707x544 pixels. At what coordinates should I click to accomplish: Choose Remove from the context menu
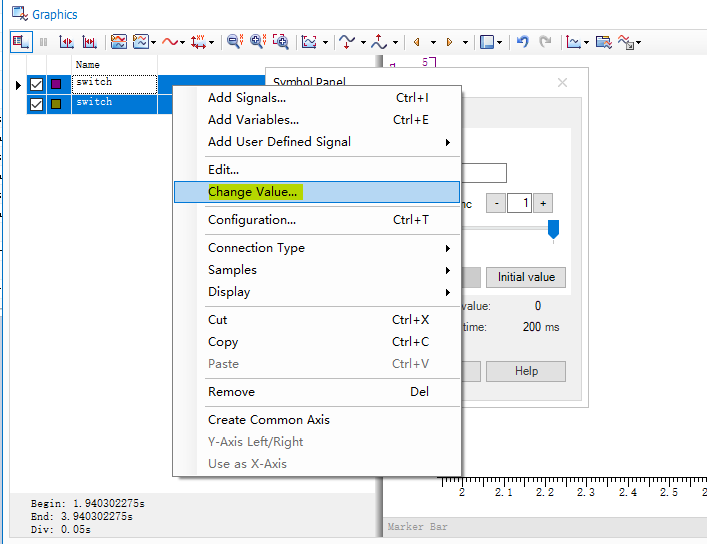(x=317, y=392)
